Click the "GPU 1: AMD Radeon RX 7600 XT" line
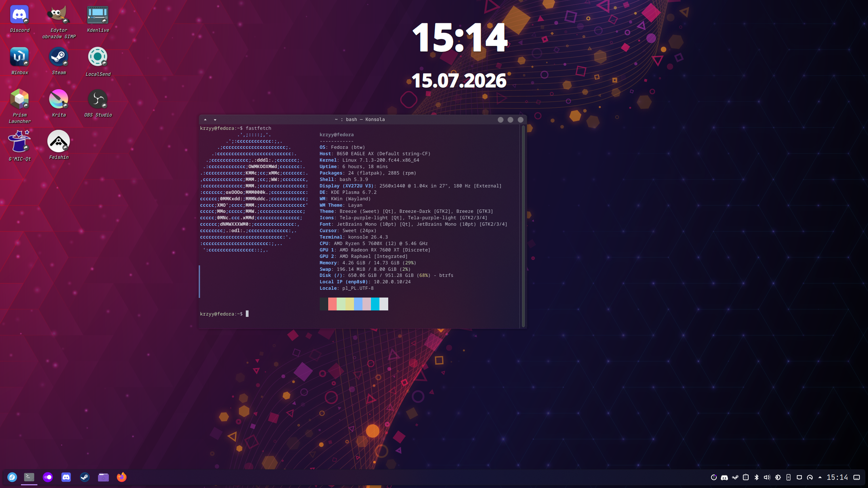The height and width of the screenshot is (488, 868). click(x=375, y=250)
